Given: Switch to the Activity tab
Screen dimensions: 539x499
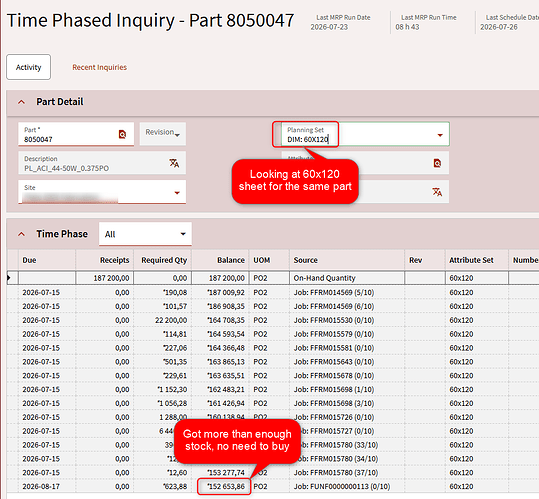Looking at the screenshot, I should pos(29,67).
